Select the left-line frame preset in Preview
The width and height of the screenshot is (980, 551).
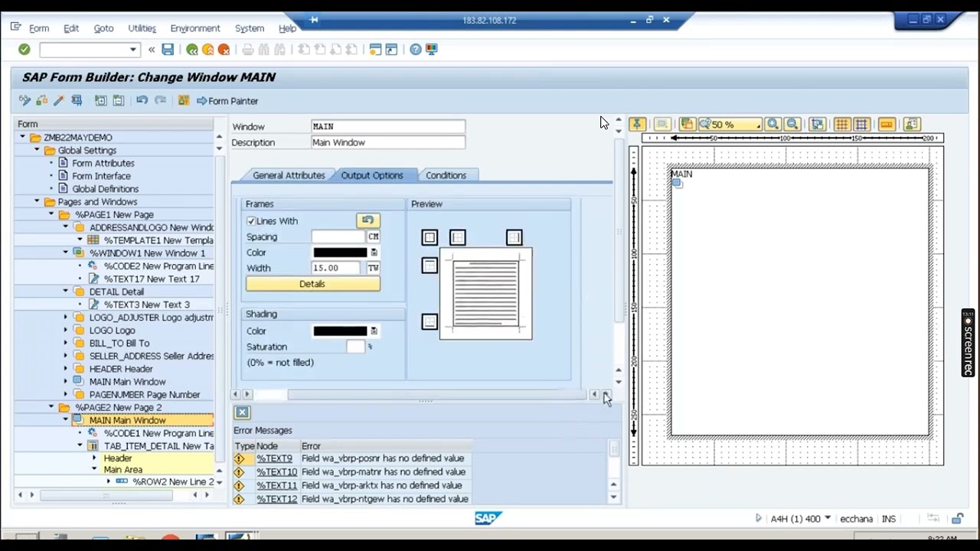tap(458, 238)
